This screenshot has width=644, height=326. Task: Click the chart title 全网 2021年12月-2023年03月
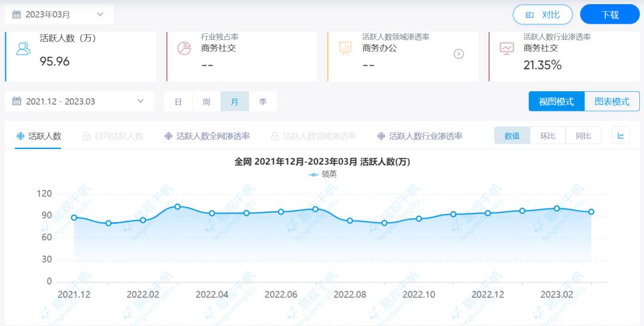323,162
